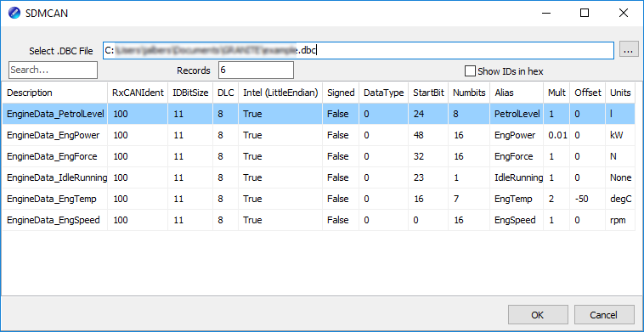Click the Mult column header
Screen dimensions: 644x332
tap(556, 93)
